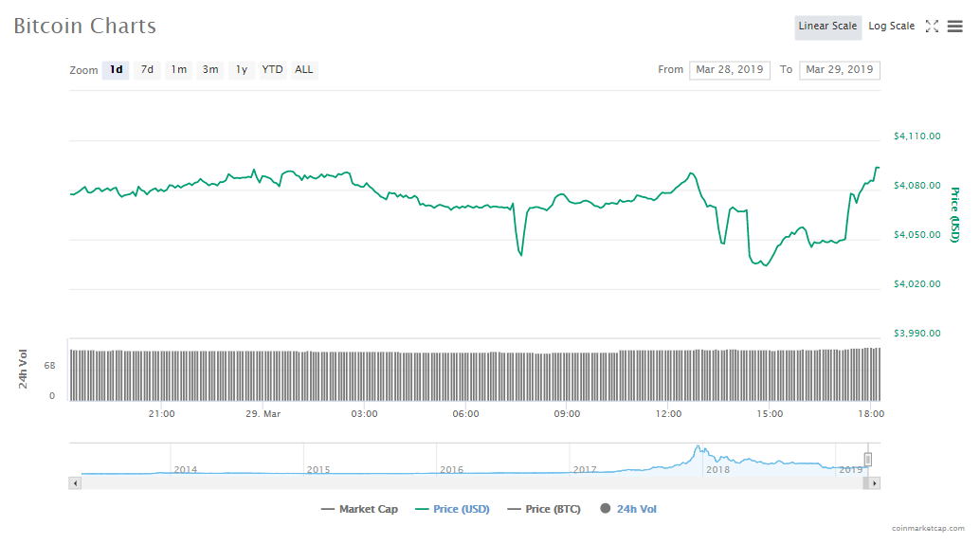Screen dimensions: 980x544
Task: Click the fullscreen expand icon
Action: 932,27
